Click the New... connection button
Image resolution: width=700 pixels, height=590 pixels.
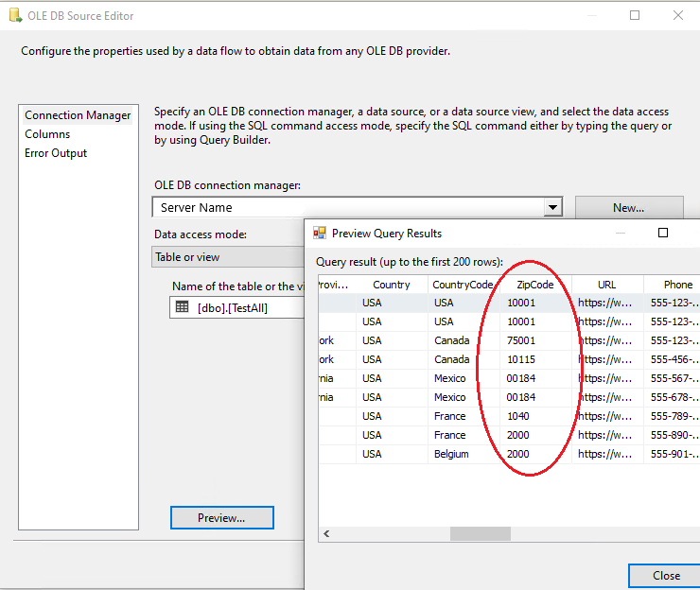[x=628, y=207]
